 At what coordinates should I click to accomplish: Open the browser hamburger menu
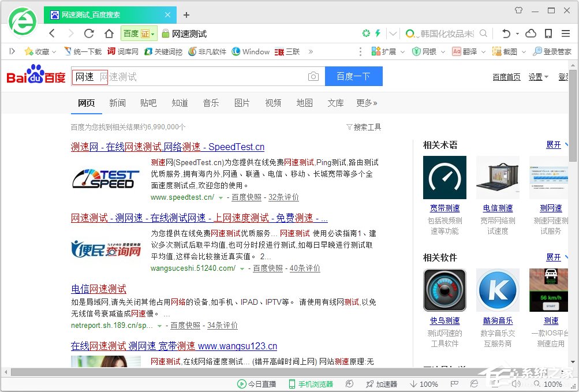click(x=566, y=33)
